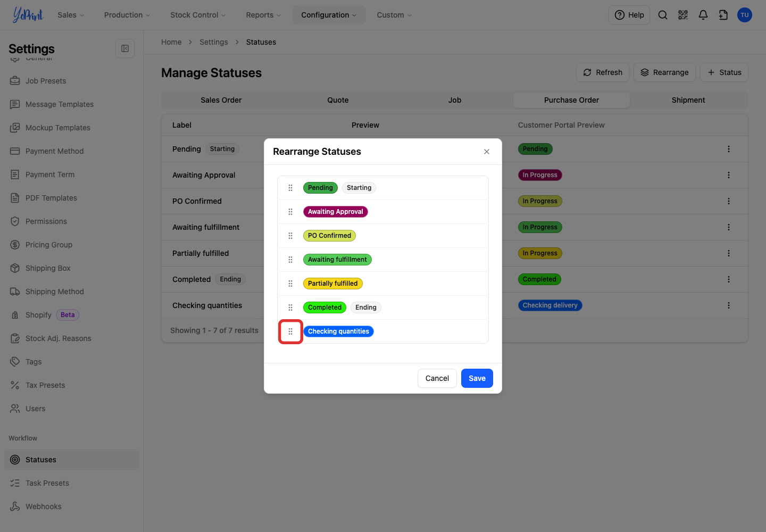Open Pricing Group in settings sidebar
The image size is (766, 532).
tap(71, 245)
